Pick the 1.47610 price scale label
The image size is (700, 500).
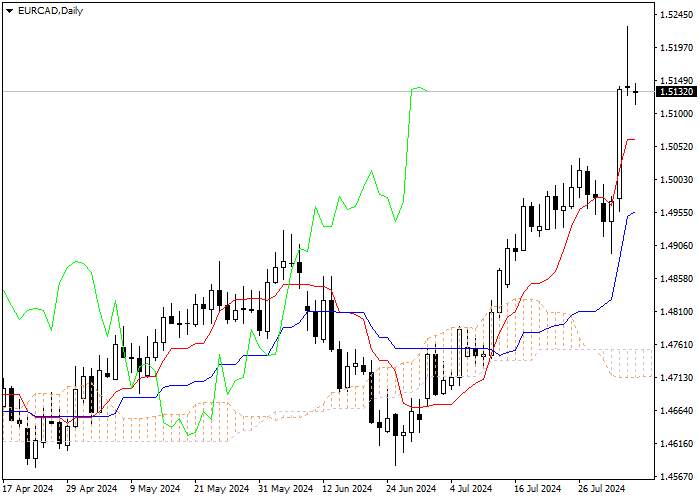coord(677,345)
